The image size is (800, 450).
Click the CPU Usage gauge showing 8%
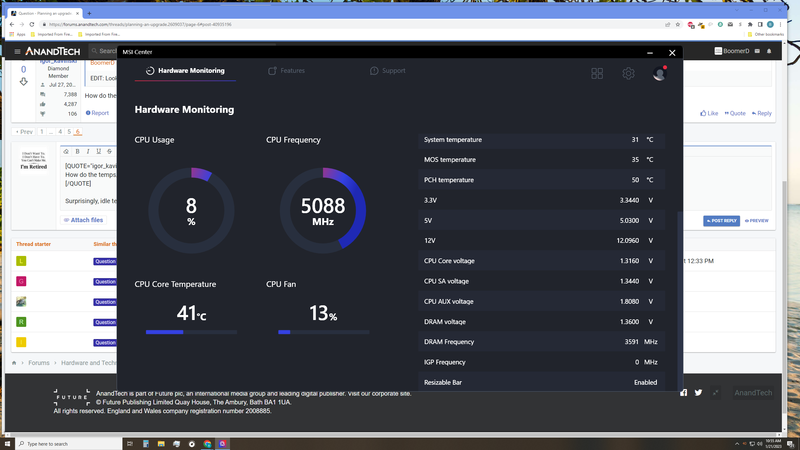click(191, 211)
